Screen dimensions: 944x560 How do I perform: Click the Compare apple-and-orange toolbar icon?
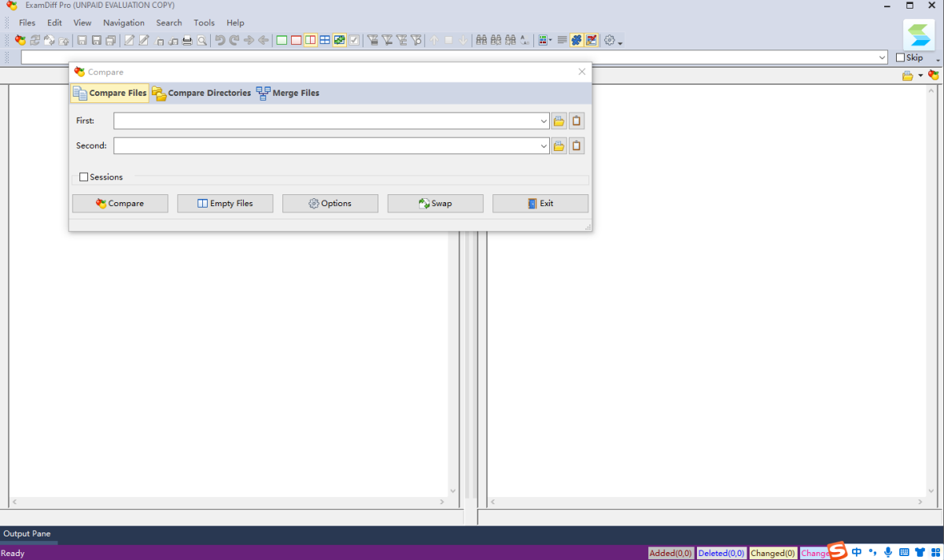20,40
